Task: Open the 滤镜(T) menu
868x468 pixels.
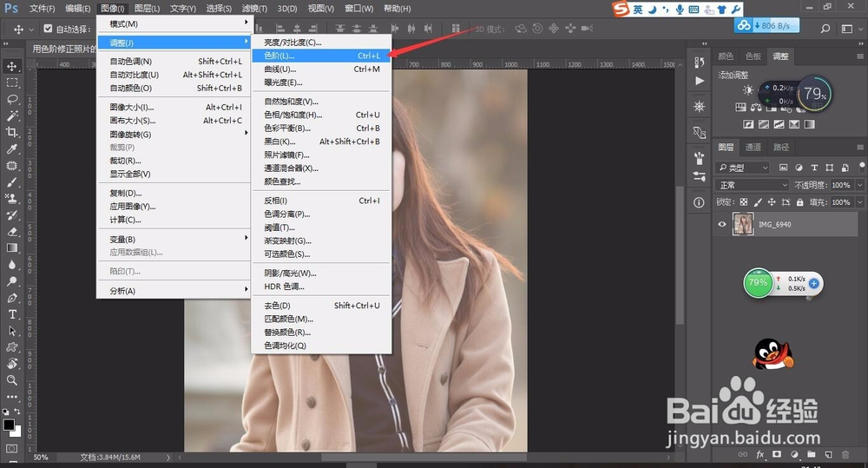Action: point(254,9)
